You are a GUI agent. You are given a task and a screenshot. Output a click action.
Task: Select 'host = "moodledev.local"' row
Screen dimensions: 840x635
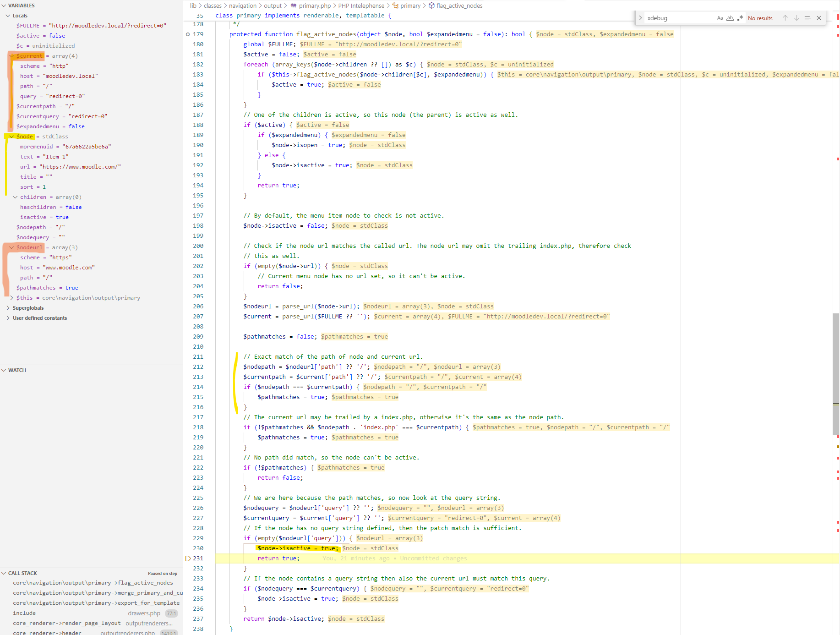point(92,76)
